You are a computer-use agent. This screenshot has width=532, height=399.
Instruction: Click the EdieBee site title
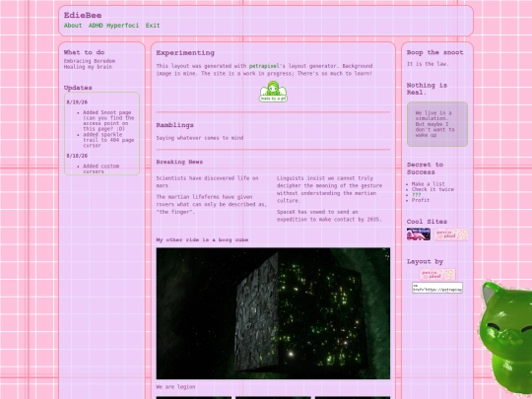click(83, 15)
